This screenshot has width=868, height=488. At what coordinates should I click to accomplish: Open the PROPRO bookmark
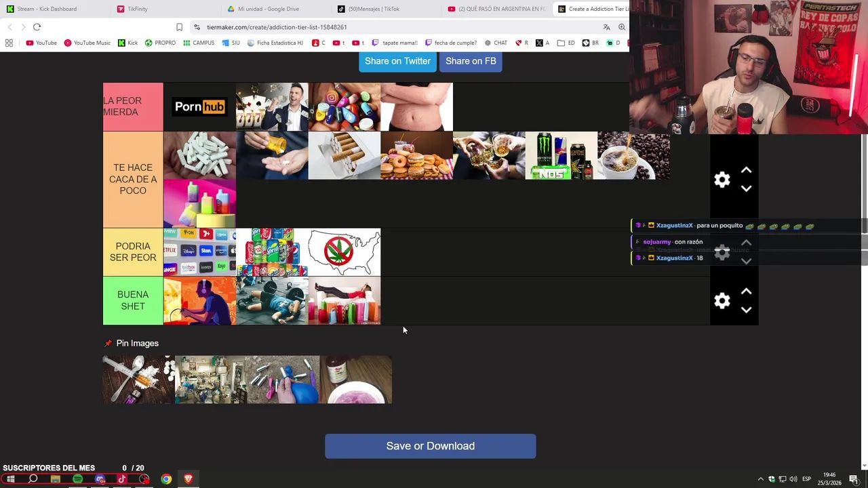pyautogui.click(x=160, y=43)
